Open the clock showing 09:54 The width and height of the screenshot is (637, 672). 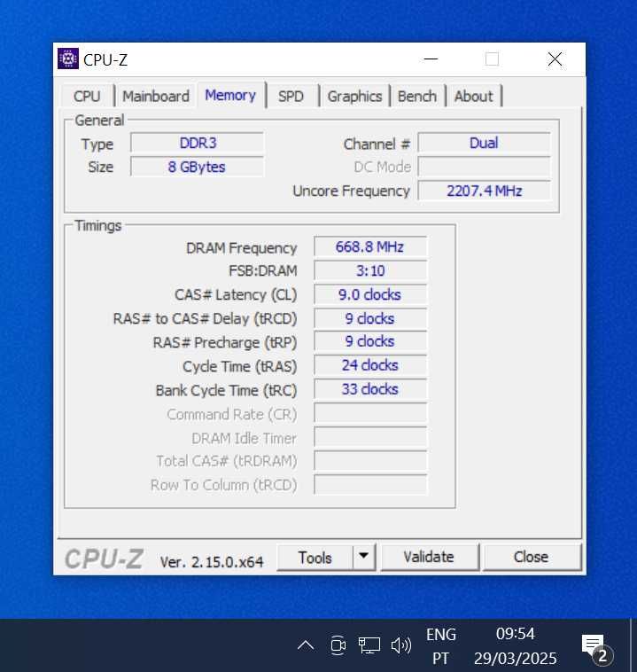(x=516, y=646)
